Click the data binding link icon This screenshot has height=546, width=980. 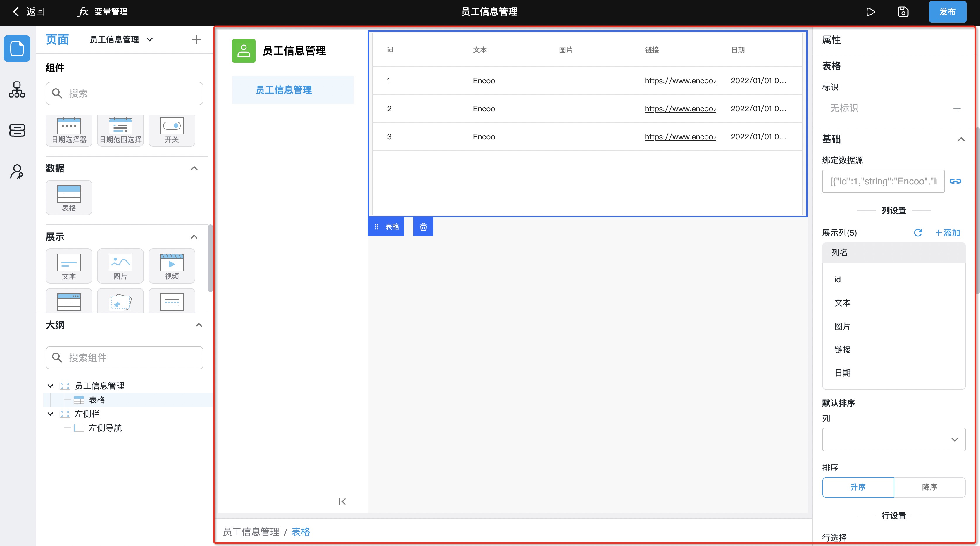(x=955, y=181)
